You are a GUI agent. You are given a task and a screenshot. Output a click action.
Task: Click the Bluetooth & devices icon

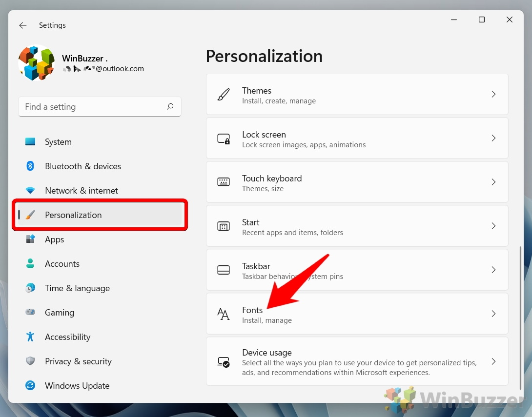[x=30, y=166]
